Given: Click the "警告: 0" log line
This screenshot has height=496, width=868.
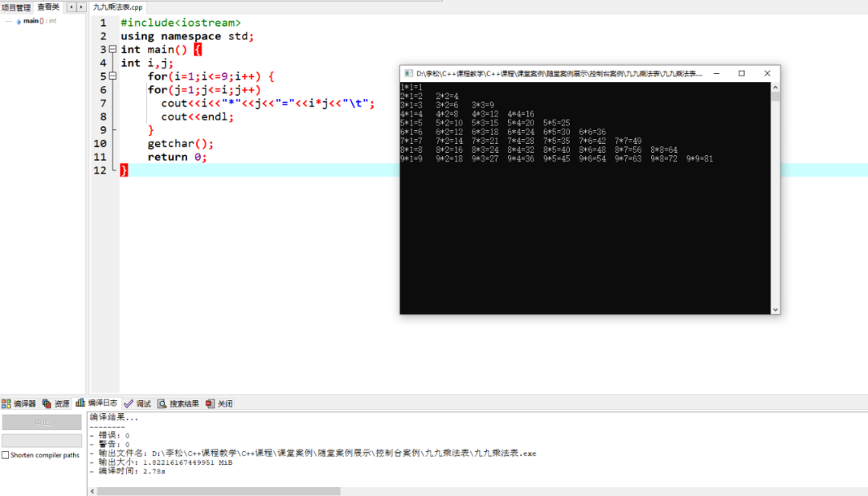Looking at the screenshot, I should click(x=111, y=444).
